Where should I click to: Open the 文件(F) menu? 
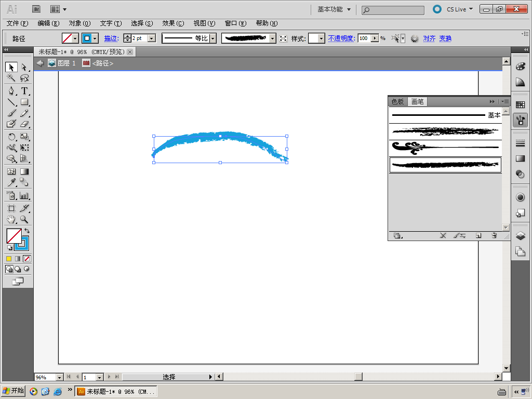17,23
